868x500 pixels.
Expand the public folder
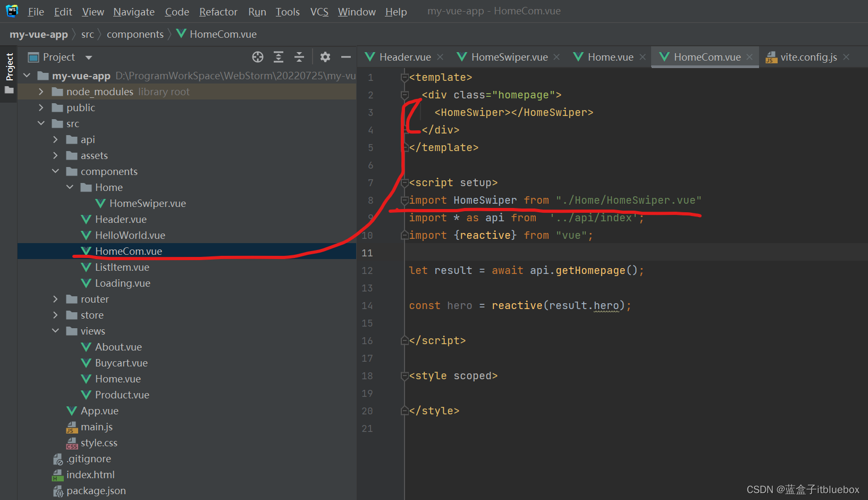(x=41, y=107)
